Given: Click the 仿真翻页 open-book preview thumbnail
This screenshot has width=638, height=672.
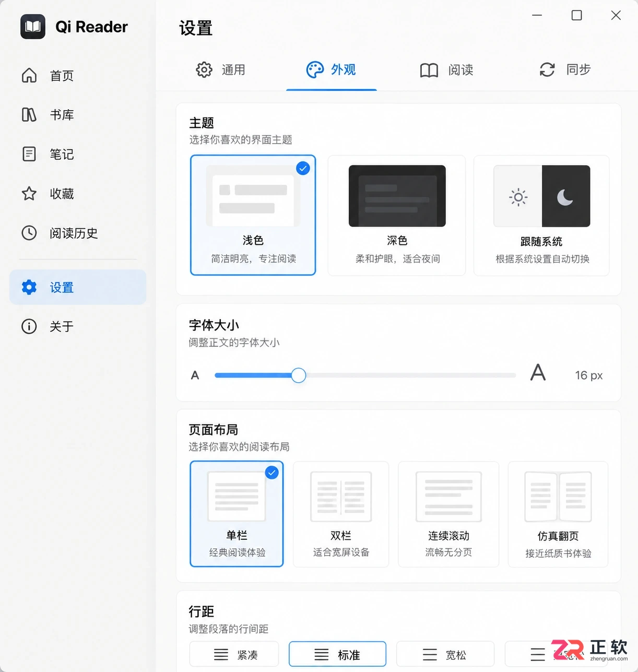Looking at the screenshot, I should click(x=558, y=497).
